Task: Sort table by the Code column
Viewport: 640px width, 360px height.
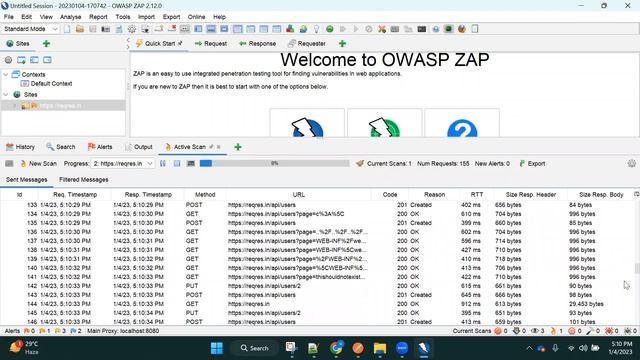Action: [x=390, y=195]
